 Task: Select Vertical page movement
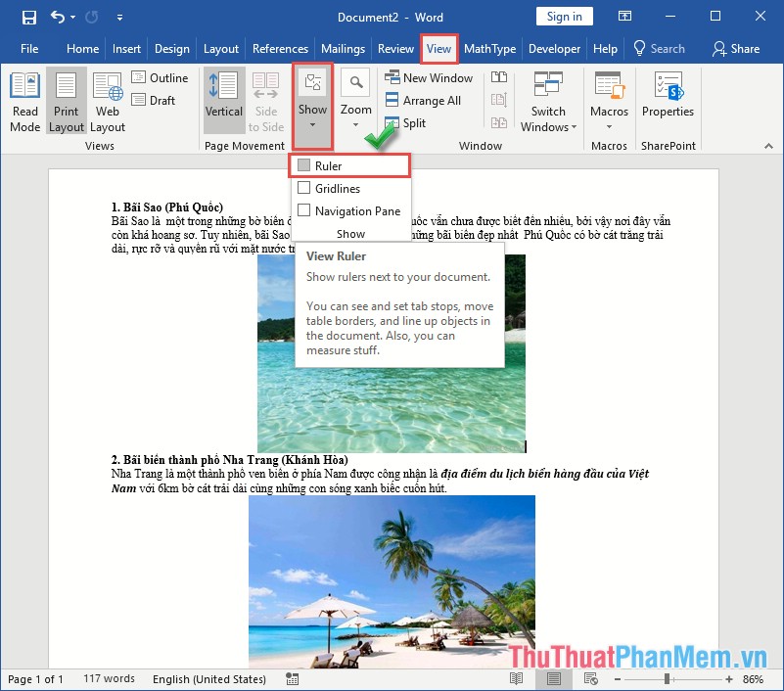[x=223, y=98]
